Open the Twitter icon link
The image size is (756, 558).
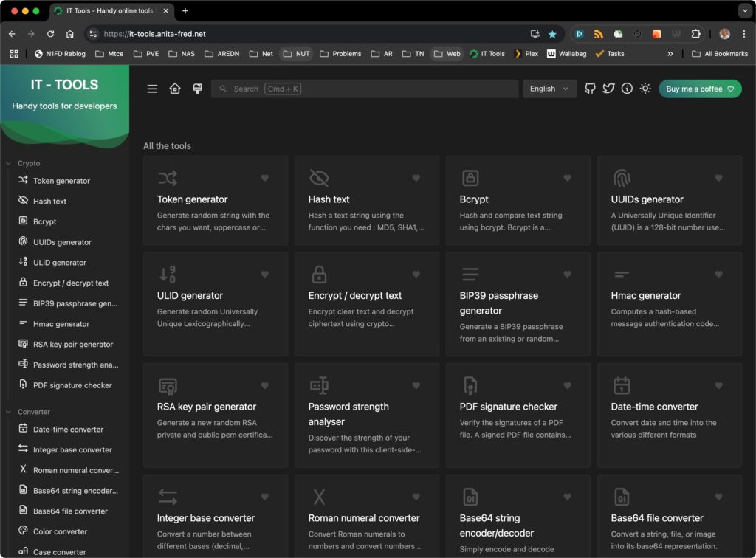tap(608, 89)
